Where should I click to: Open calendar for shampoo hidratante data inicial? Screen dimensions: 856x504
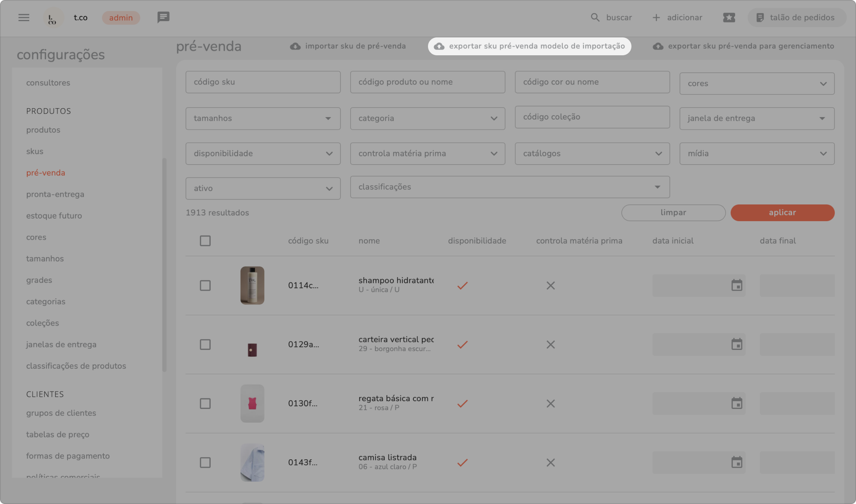(736, 285)
